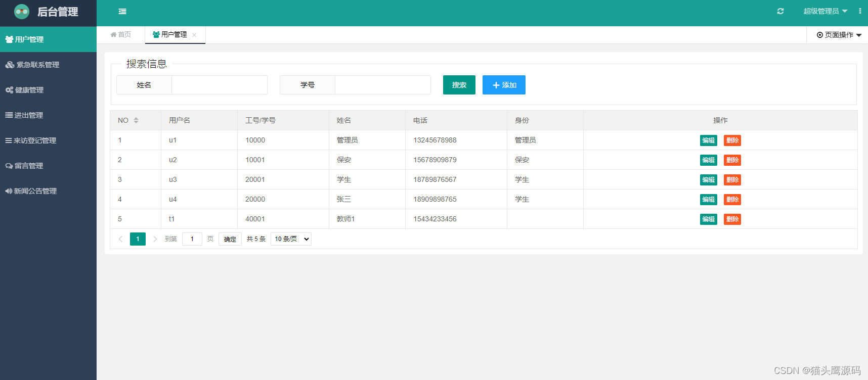Click the username cell u4
Viewport: 868px width, 380px height.
[x=173, y=199]
